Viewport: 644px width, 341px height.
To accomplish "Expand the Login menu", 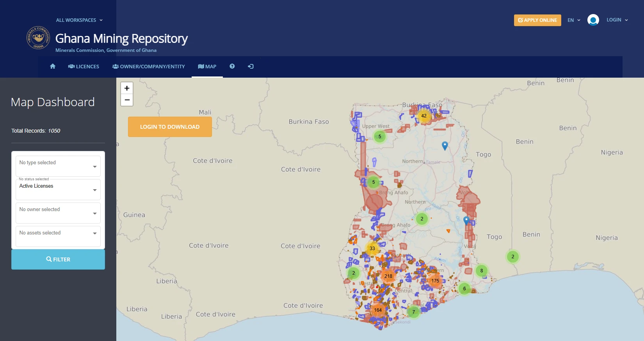I will tap(617, 20).
